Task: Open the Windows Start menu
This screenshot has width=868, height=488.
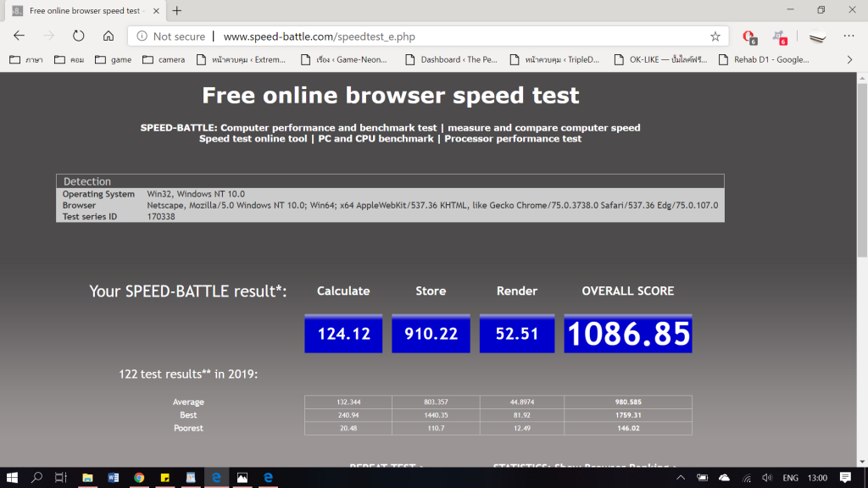Action: [12, 478]
